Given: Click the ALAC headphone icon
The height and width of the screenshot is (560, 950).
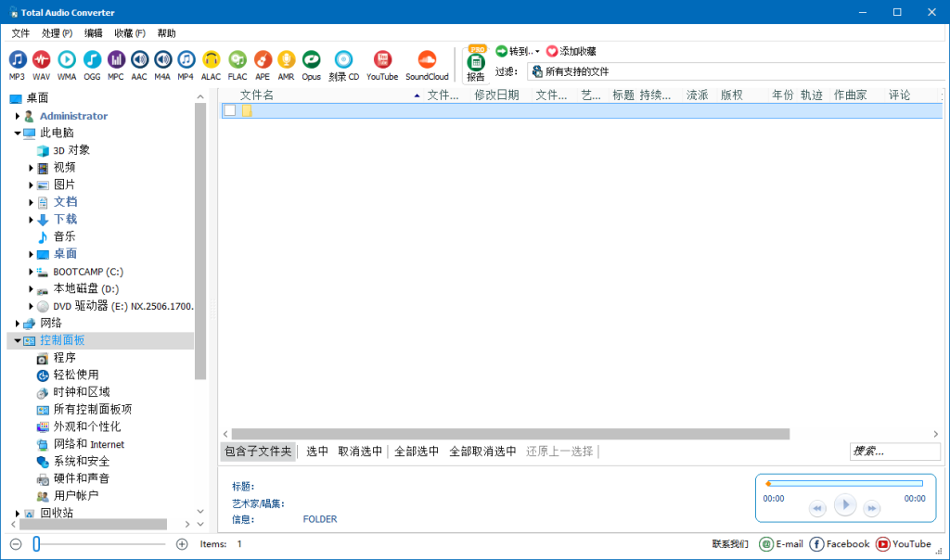Looking at the screenshot, I should 211,65.
